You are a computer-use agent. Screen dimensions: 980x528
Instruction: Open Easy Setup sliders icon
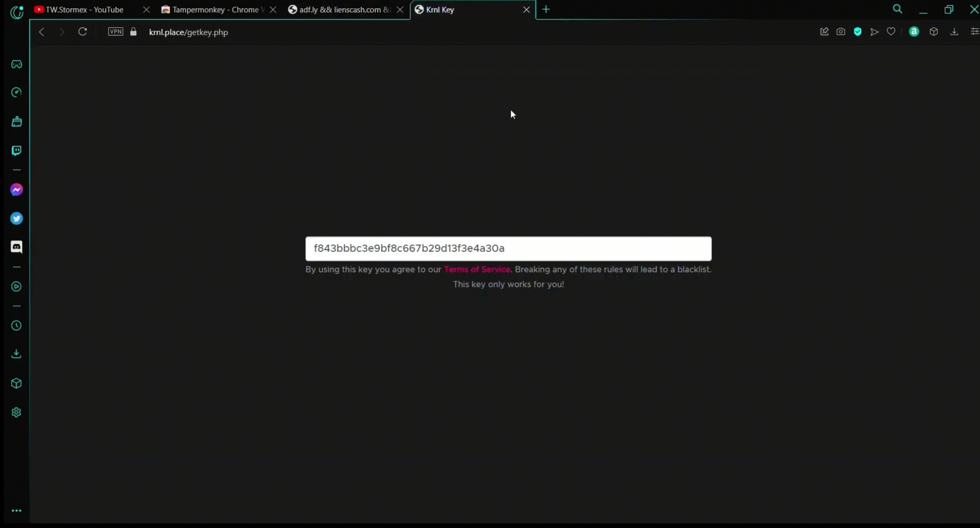pos(974,32)
